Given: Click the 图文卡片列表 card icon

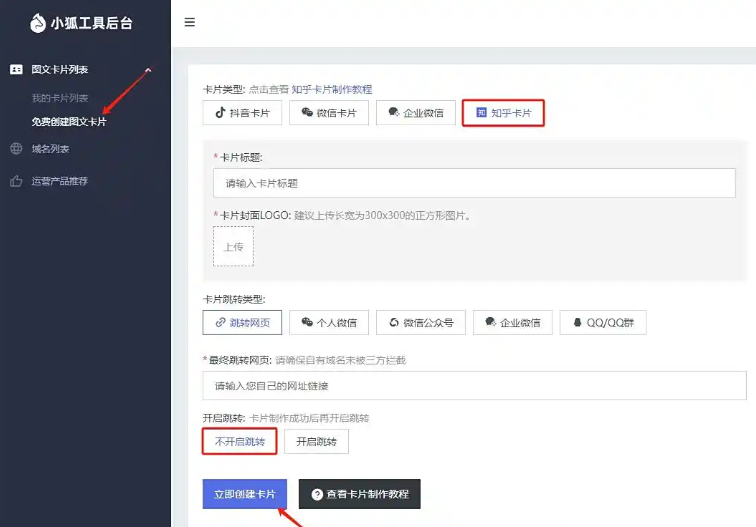Looking at the screenshot, I should (16, 70).
